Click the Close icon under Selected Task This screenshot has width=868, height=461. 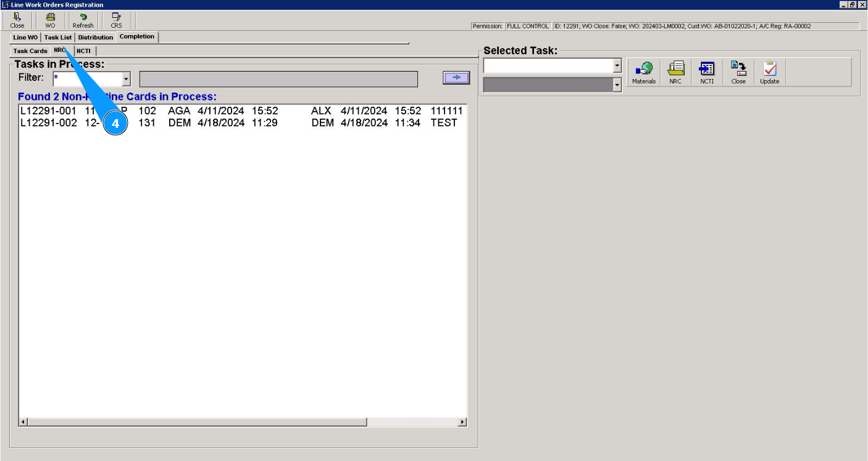click(x=738, y=73)
